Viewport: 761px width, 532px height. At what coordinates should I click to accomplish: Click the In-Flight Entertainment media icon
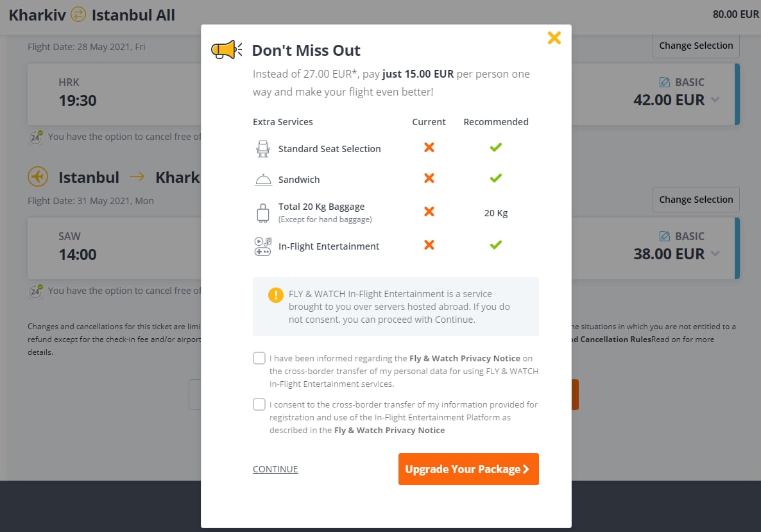click(263, 246)
